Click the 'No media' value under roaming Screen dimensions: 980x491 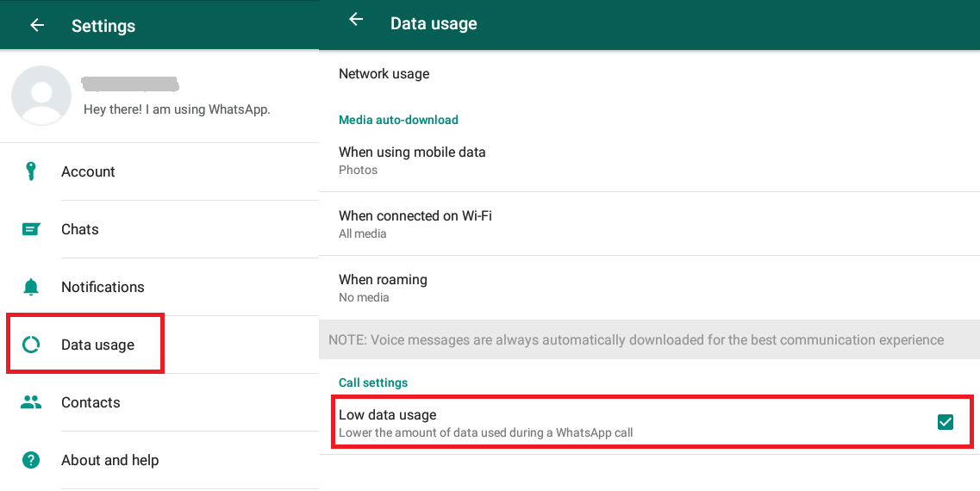point(364,297)
